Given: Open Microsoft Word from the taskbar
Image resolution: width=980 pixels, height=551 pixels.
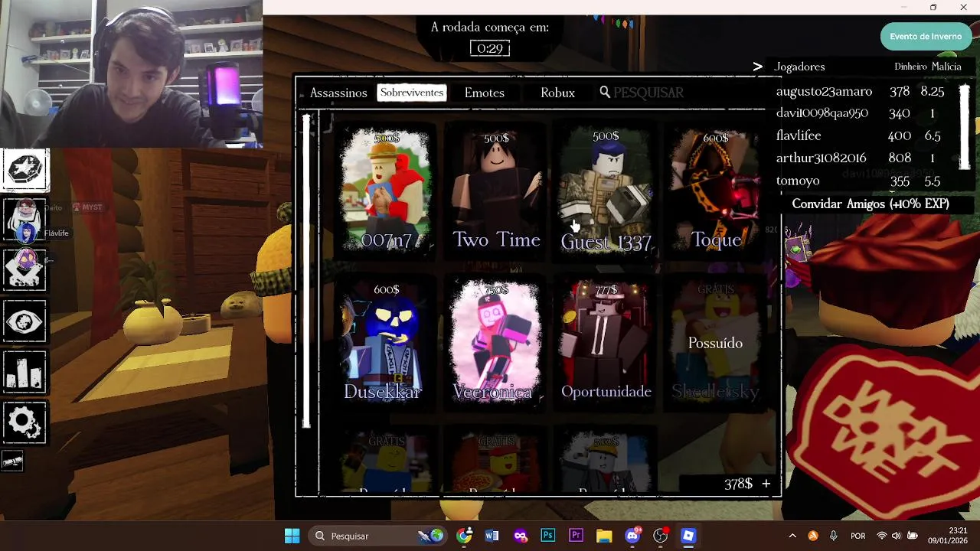Looking at the screenshot, I should tap(492, 536).
